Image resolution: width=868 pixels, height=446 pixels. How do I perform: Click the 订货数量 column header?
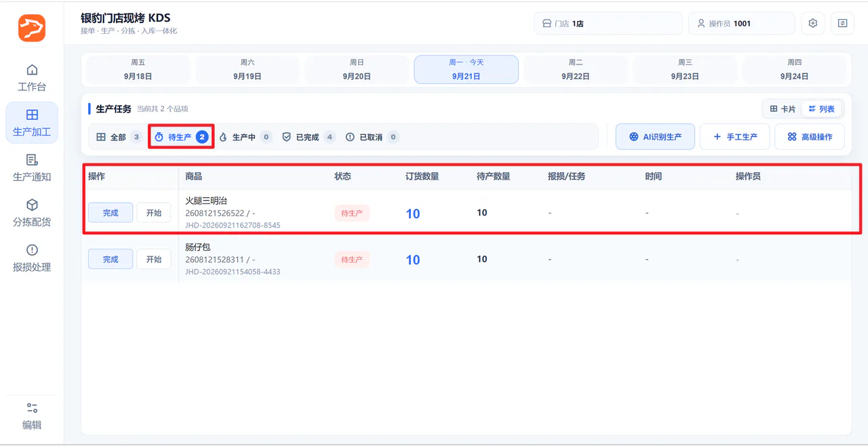(x=422, y=176)
